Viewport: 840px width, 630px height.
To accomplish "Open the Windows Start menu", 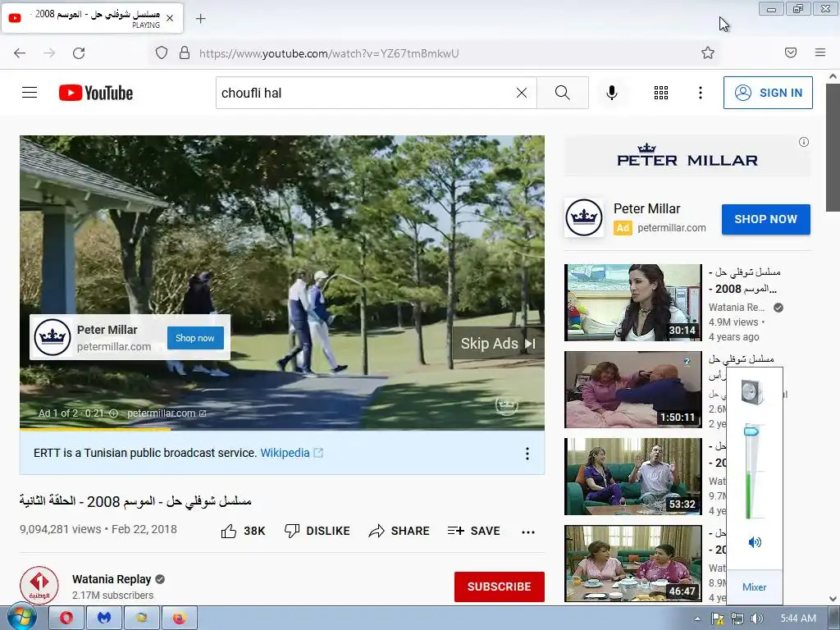I will [21, 618].
